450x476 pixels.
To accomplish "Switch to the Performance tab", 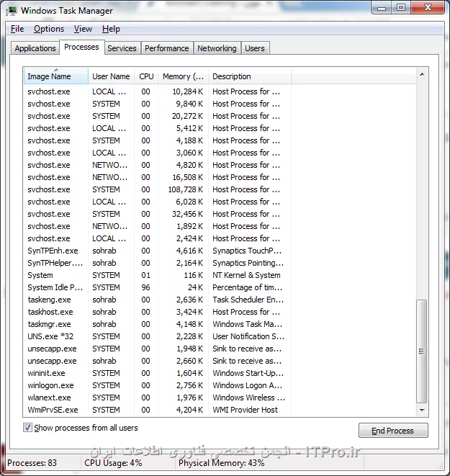I will click(x=166, y=48).
